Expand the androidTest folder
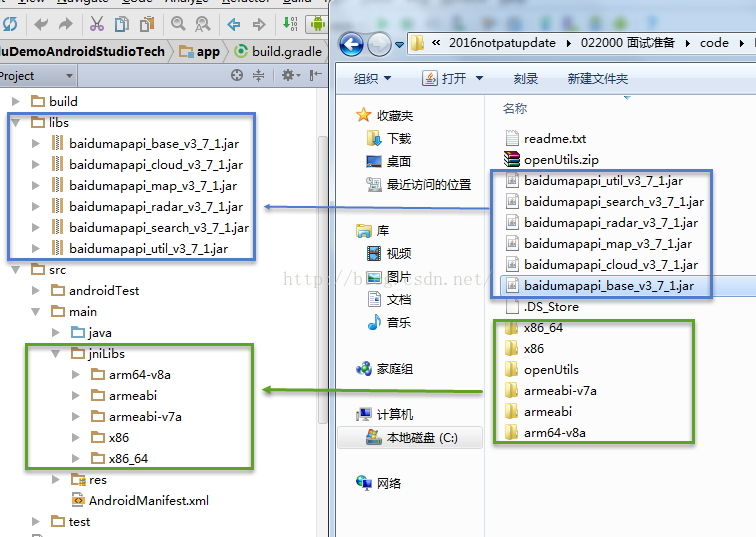The height and width of the screenshot is (537, 756). pyautogui.click(x=36, y=290)
